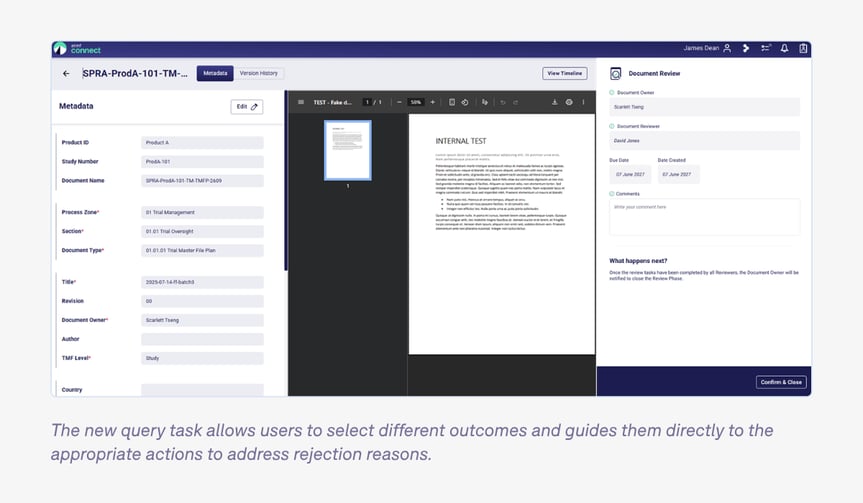The width and height of the screenshot is (863, 503).
Task: Click the metadata panel vertical scrollbar
Action: pos(286,181)
